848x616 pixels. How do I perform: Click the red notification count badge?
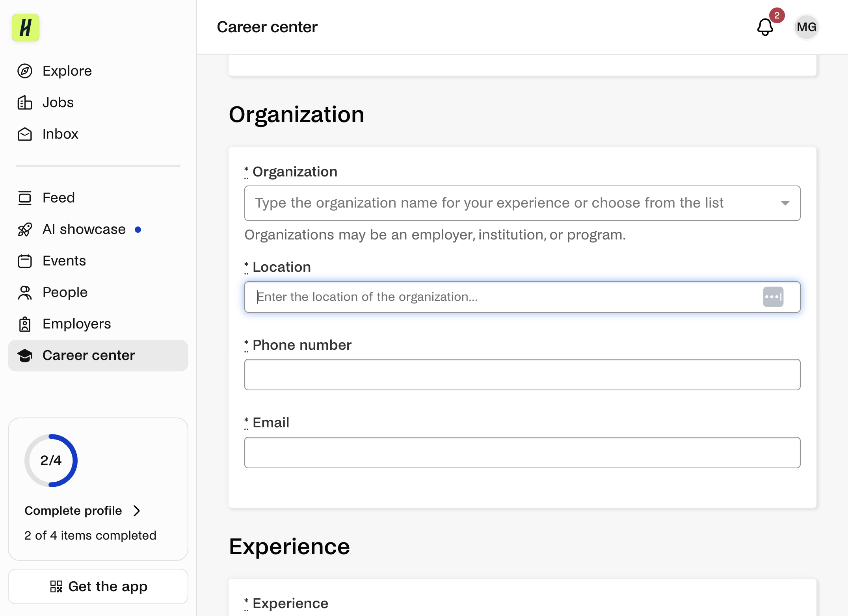[777, 15]
